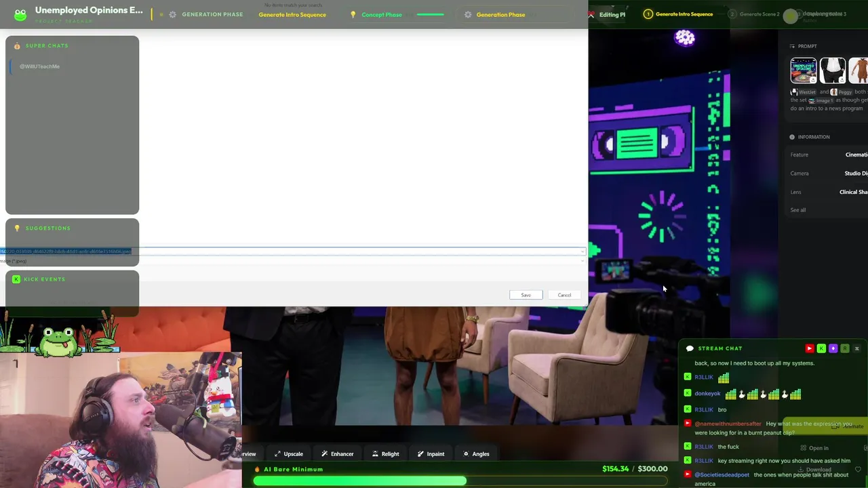This screenshot has height=488, width=868.
Task: Click the Image 1 tag in prompt
Action: click(821, 100)
